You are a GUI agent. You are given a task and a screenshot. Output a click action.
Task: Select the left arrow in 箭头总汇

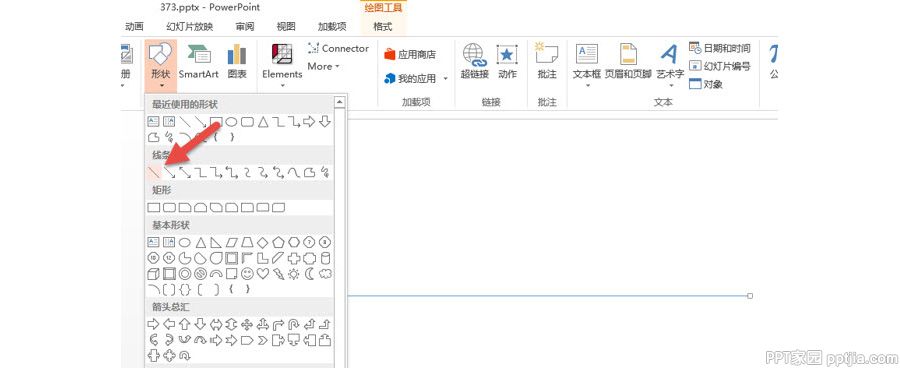coord(169,324)
